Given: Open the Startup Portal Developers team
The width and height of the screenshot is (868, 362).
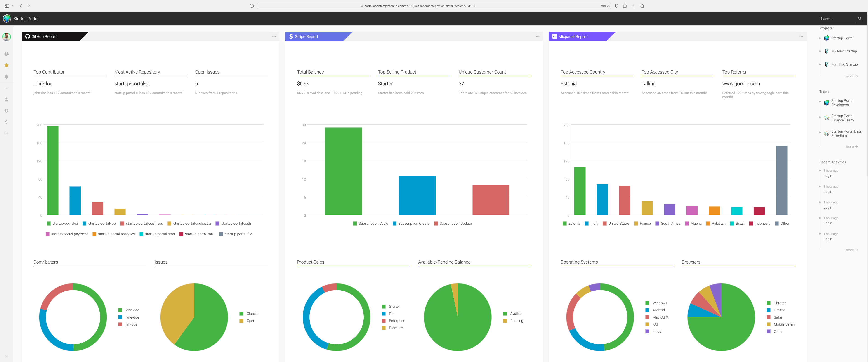Looking at the screenshot, I should [x=839, y=103].
